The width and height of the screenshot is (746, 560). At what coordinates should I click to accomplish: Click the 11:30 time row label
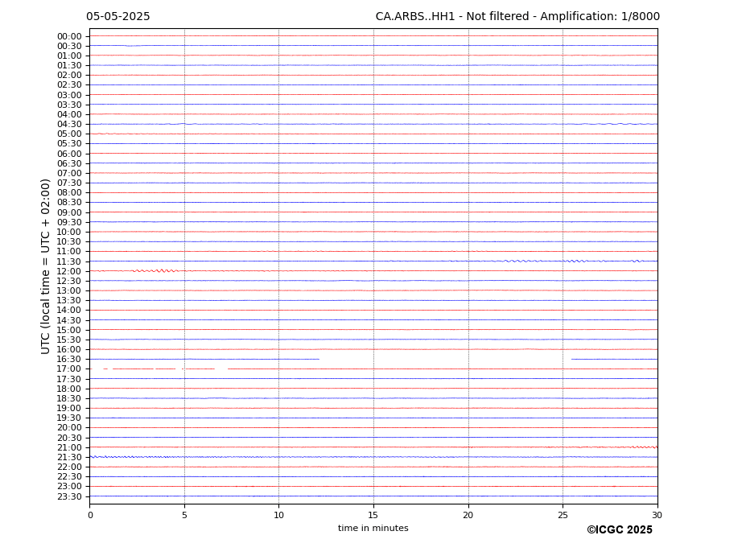69,261
